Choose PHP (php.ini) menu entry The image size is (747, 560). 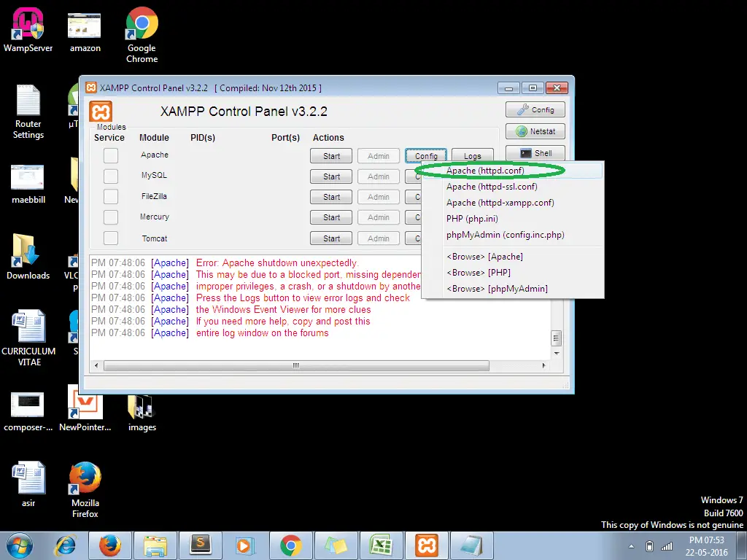[472, 219]
